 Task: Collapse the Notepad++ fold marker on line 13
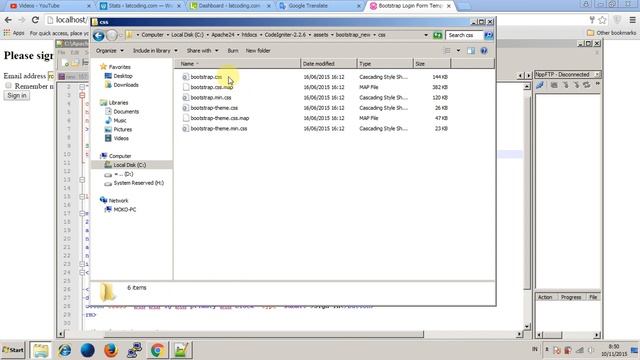coord(82,180)
